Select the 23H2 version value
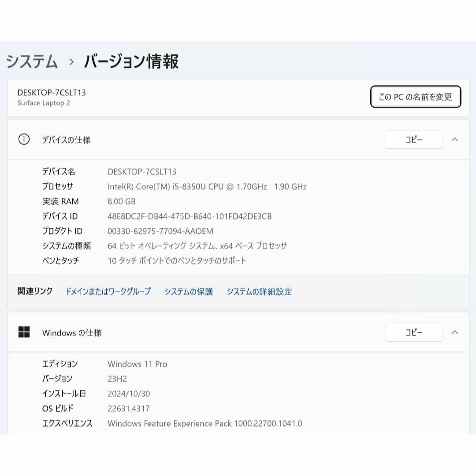This screenshot has height=476, width=476. (x=117, y=379)
